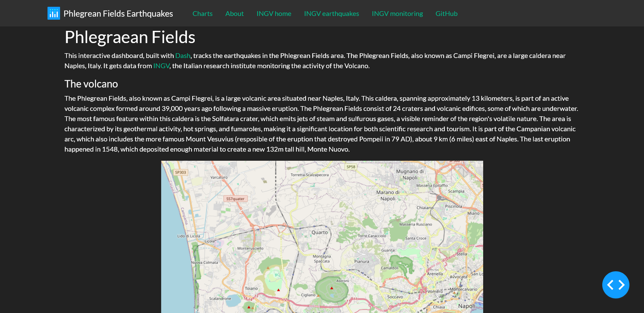Screen dimensions: 644x313
Task: Visit the INGV home link
Action: pos(274,14)
